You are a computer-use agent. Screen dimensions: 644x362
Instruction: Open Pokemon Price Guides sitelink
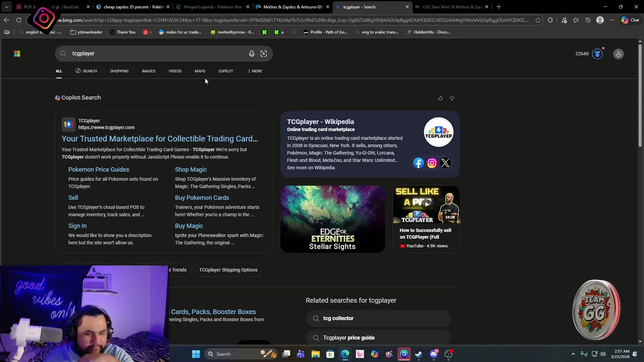[x=99, y=169]
